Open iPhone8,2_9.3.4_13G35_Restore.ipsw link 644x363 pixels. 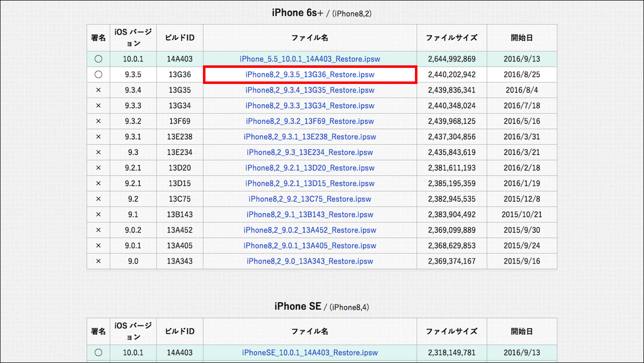click(x=310, y=90)
